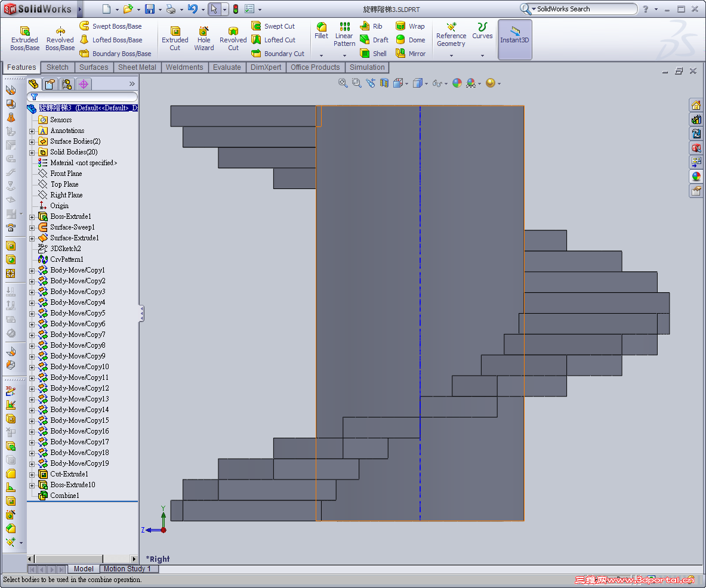Viewport: 706px width, 588px height.
Task: Expand the Solid Bodies(20) node
Action: [32, 153]
